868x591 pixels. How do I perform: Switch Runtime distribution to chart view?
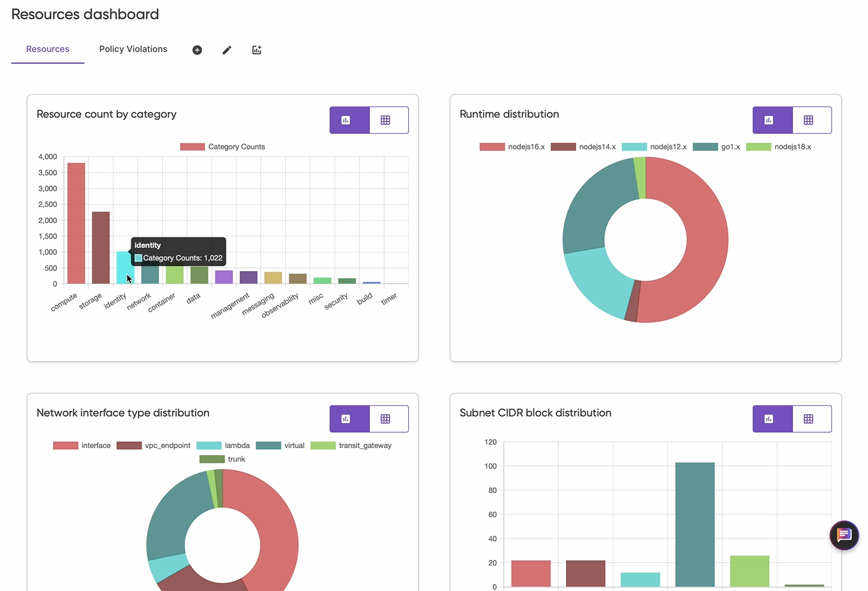click(x=772, y=120)
